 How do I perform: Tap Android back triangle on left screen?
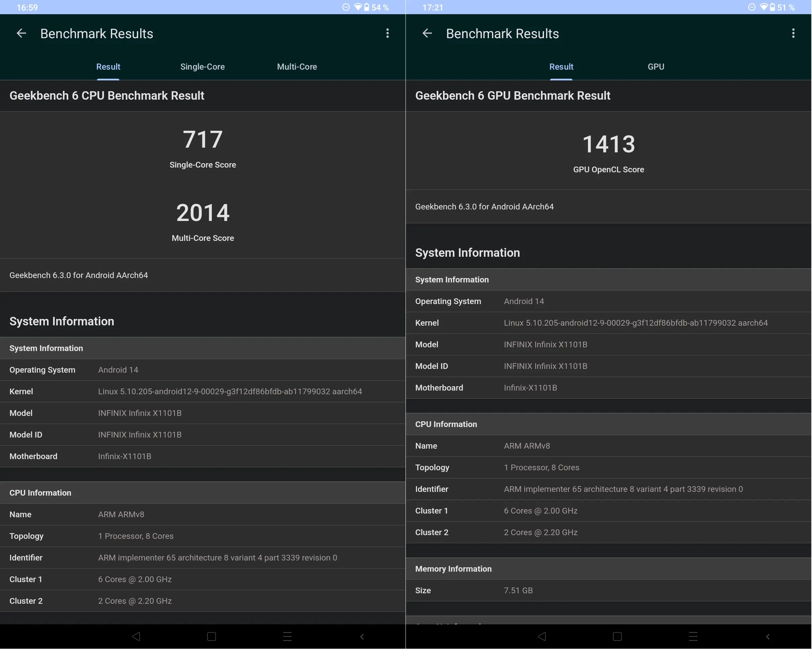[x=136, y=636]
